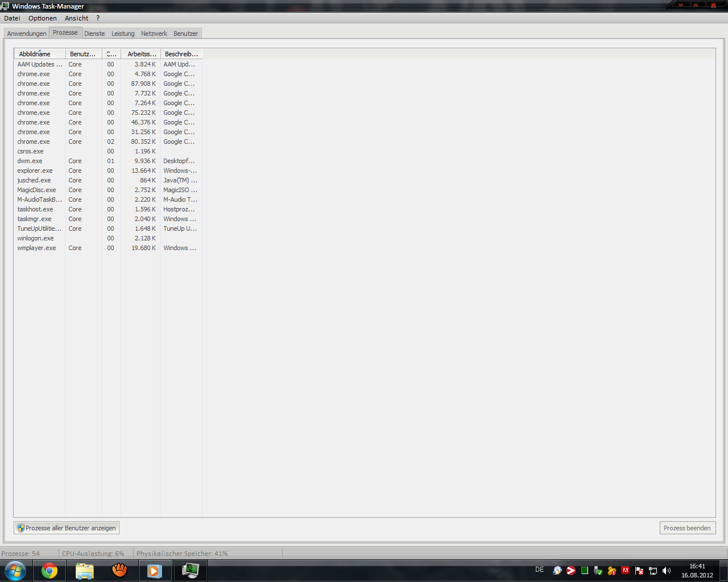Select the taskmgr.exe process
The image size is (728, 582).
click(x=108, y=219)
